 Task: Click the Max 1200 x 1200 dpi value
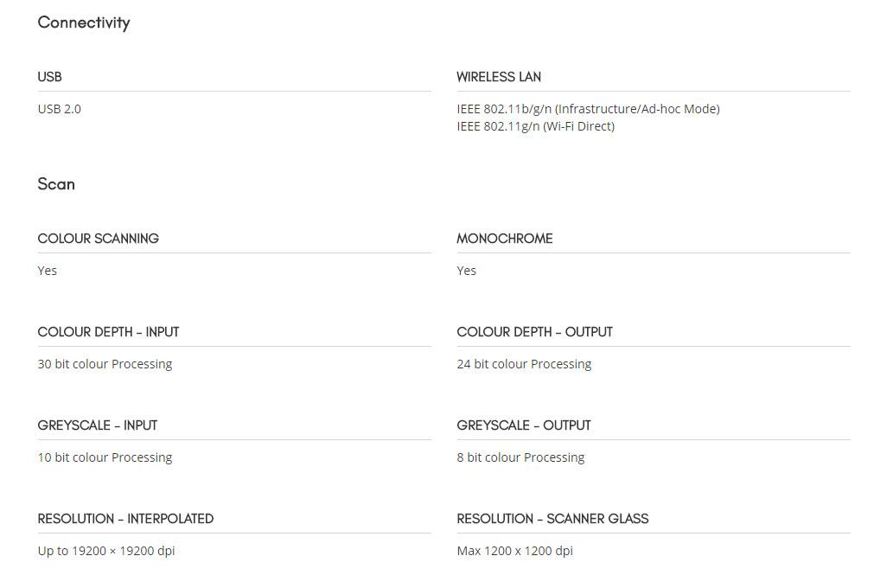(515, 551)
